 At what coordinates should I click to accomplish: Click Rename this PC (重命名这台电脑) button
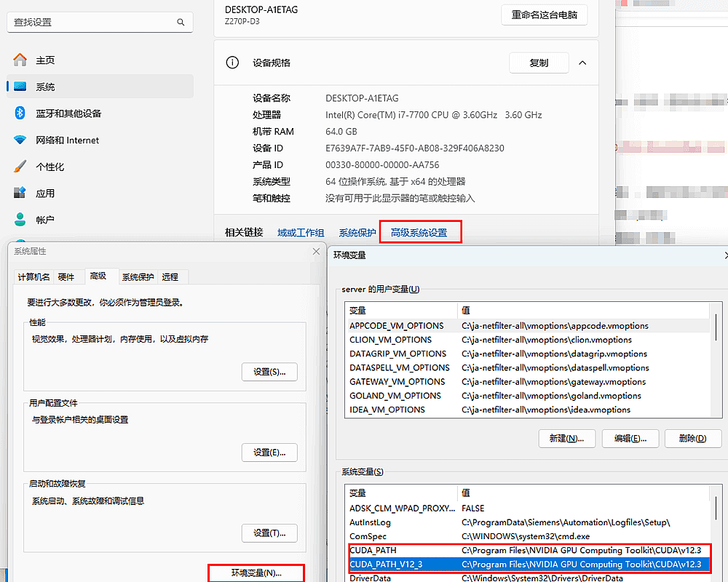click(x=544, y=15)
